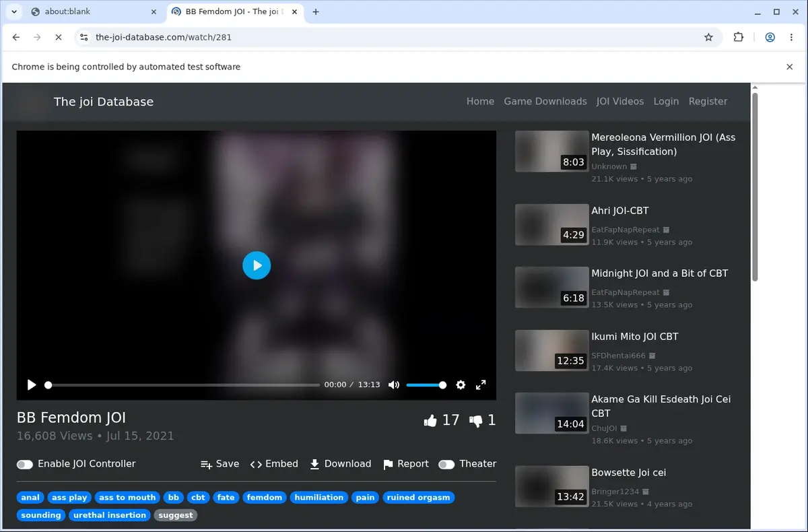
Task: Open the thumbnail with 12:35 duration
Action: [x=551, y=350]
